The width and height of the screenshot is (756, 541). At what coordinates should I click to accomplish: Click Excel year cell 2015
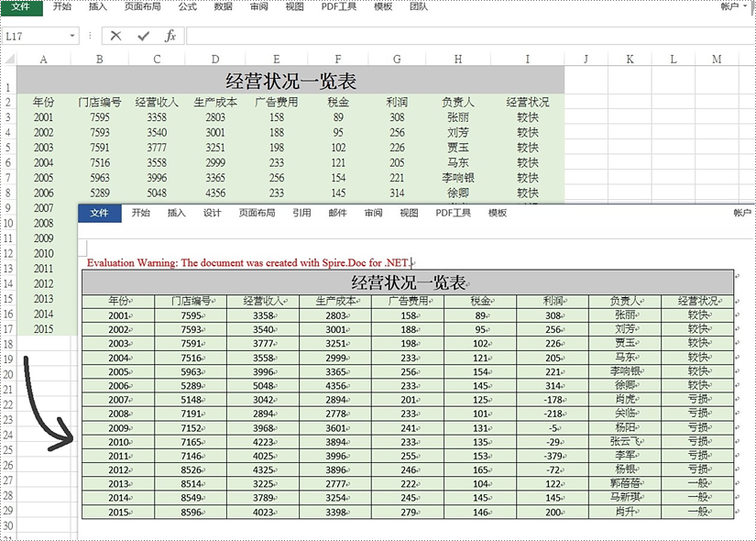(x=44, y=329)
